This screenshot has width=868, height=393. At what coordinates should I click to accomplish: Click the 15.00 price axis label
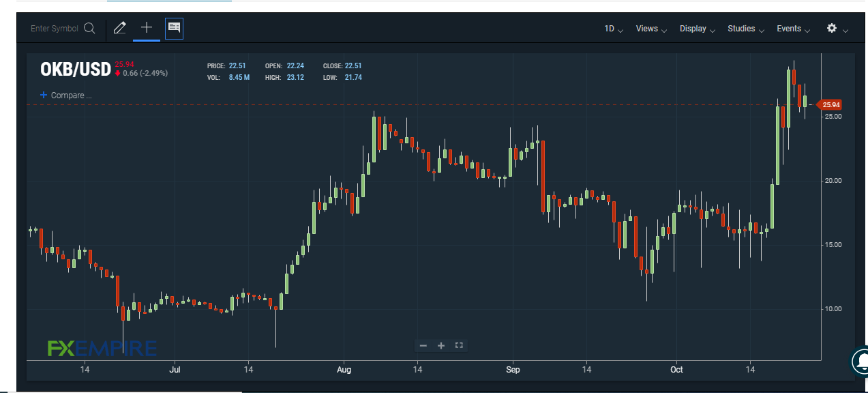click(833, 245)
